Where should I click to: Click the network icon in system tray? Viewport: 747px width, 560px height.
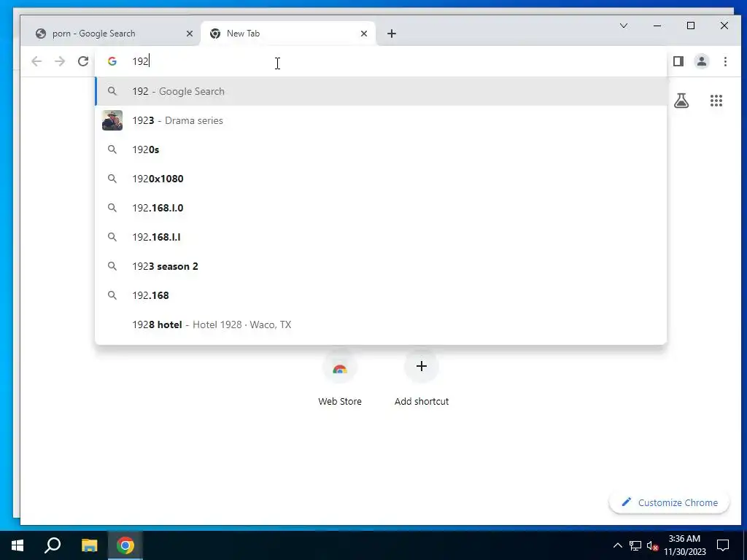tap(635, 545)
